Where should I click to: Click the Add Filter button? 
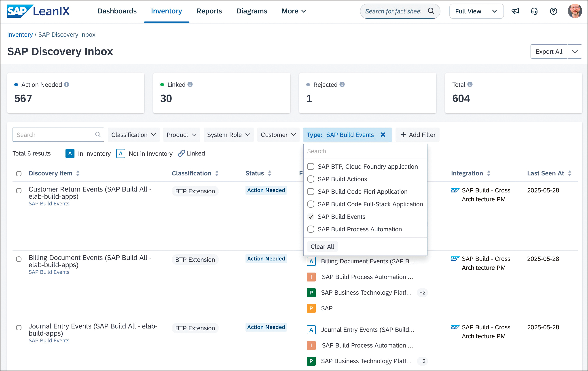[417, 135]
